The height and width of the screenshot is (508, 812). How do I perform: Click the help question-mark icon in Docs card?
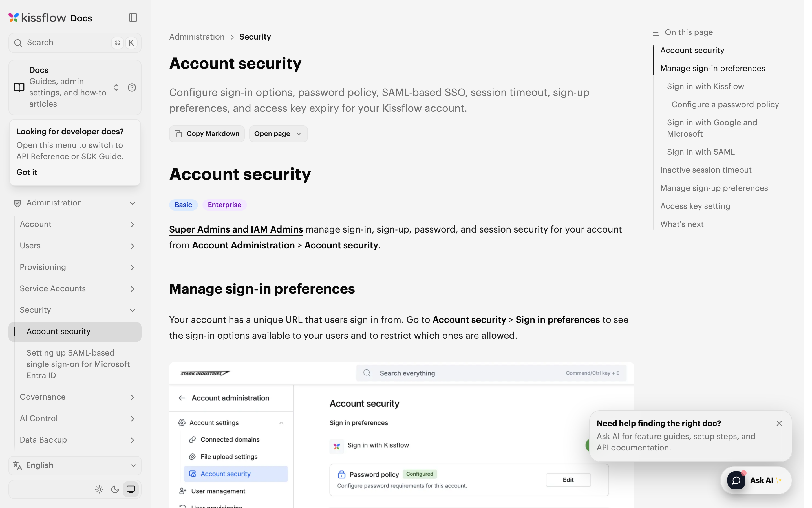pos(132,87)
